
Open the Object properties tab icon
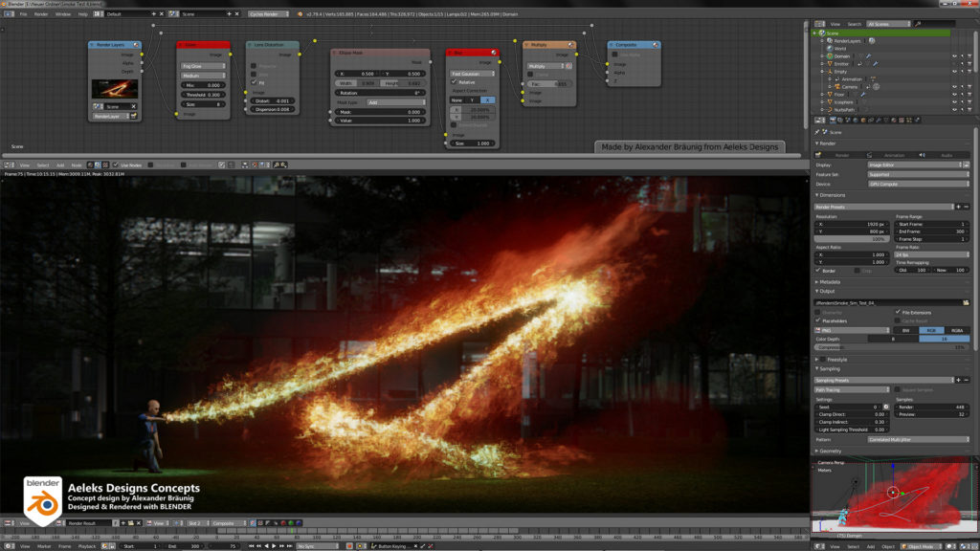pyautogui.click(x=863, y=120)
